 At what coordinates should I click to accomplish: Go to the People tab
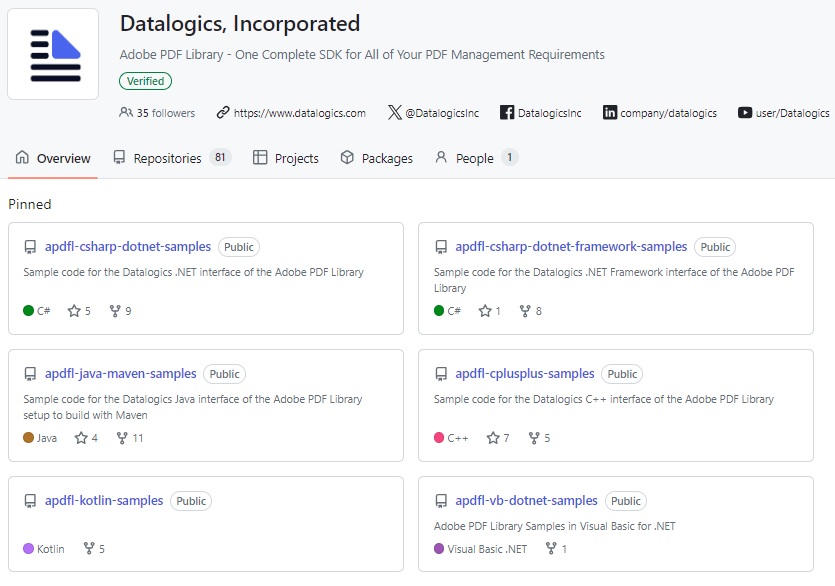(x=474, y=158)
